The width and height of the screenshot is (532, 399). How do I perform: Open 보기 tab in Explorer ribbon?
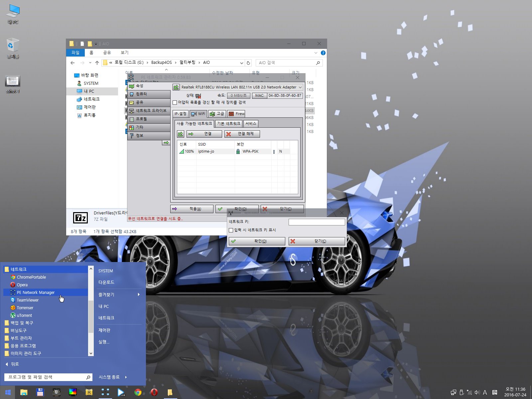click(x=125, y=53)
